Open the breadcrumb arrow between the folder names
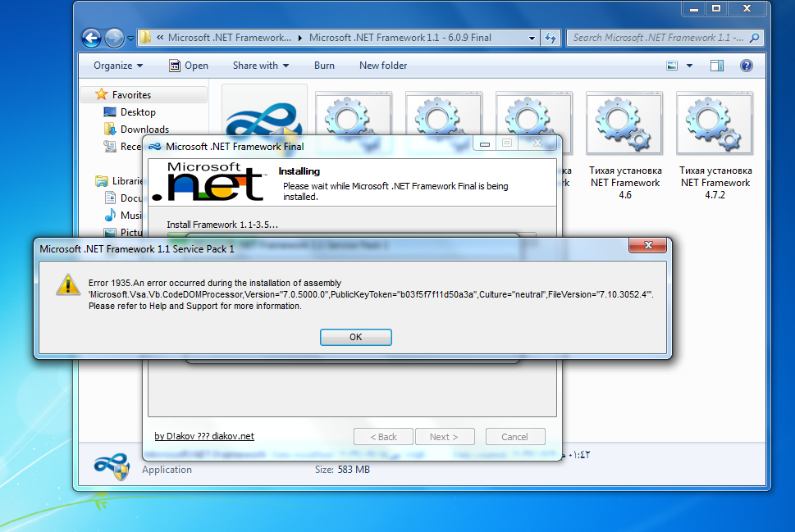This screenshot has width=795, height=532. (x=300, y=38)
